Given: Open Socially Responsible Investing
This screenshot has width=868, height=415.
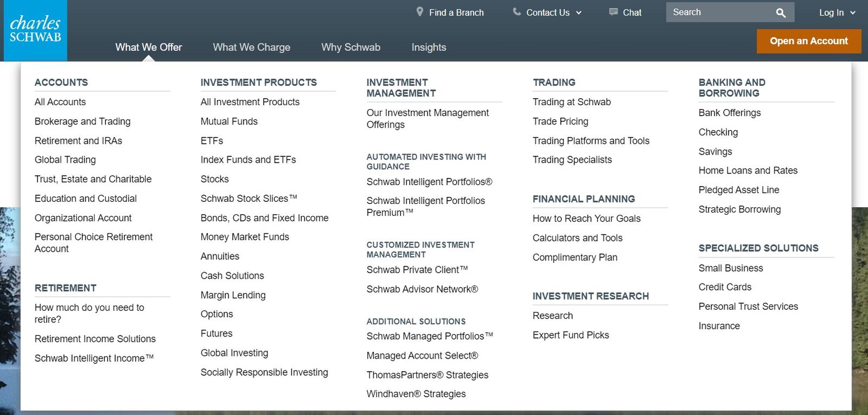Looking at the screenshot, I should point(264,372).
